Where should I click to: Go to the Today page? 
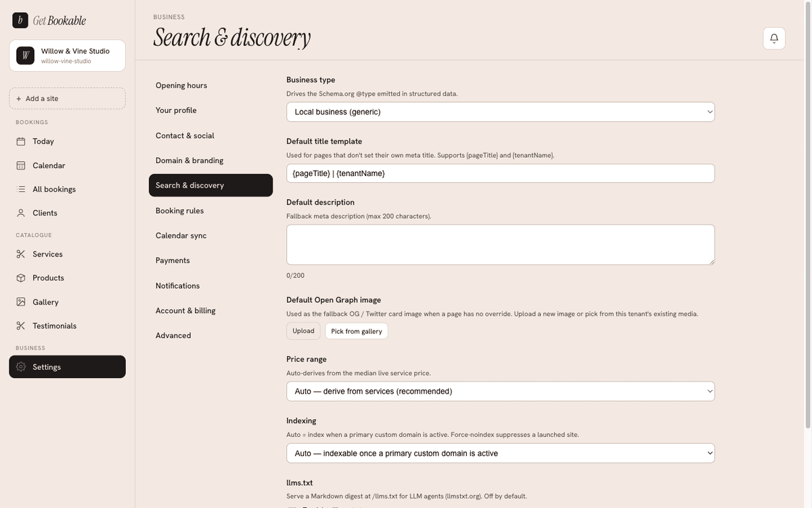point(67,142)
